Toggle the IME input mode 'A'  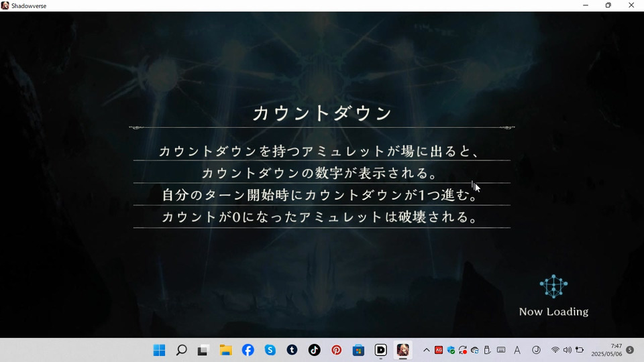pyautogui.click(x=517, y=350)
